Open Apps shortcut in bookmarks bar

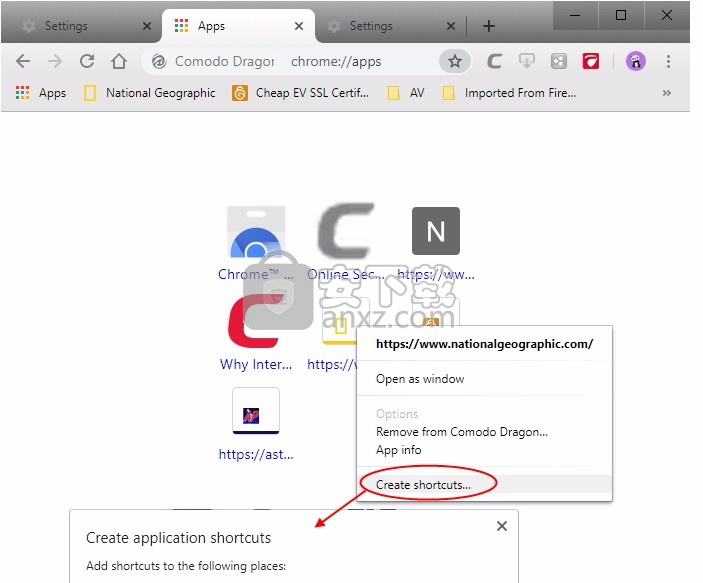pyautogui.click(x=41, y=93)
